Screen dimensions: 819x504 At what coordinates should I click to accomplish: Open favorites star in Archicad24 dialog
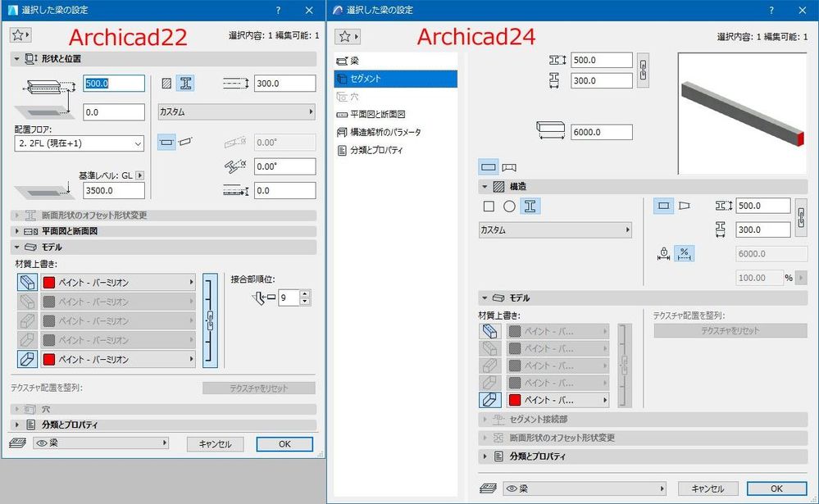click(x=348, y=36)
